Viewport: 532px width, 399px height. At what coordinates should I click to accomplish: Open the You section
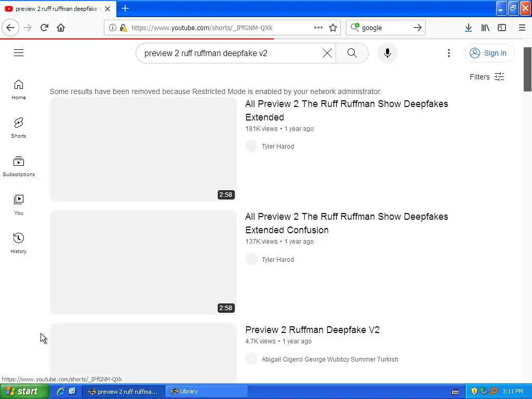[x=19, y=205]
